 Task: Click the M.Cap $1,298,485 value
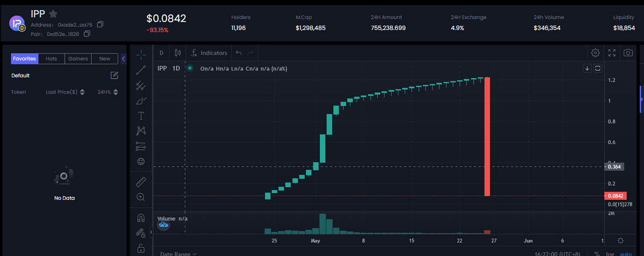click(310, 27)
